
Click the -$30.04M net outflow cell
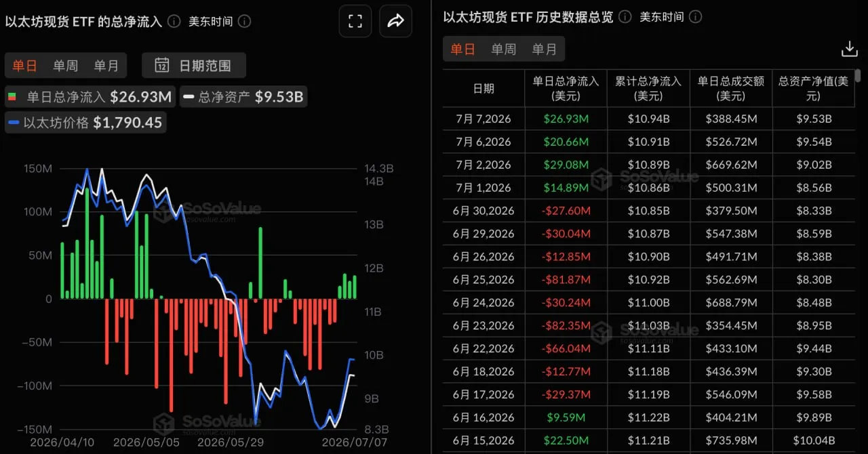(566, 234)
